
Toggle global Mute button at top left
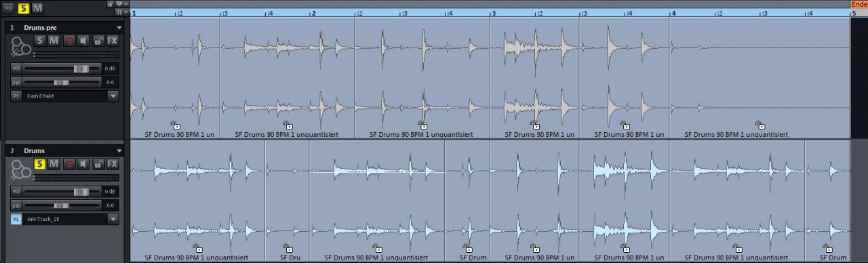coord(37,8)
